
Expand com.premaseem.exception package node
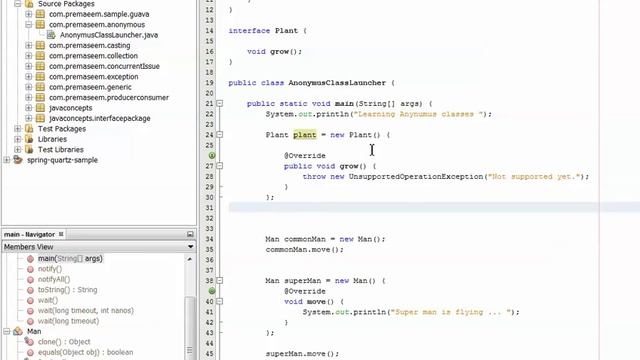coord(29,76)
